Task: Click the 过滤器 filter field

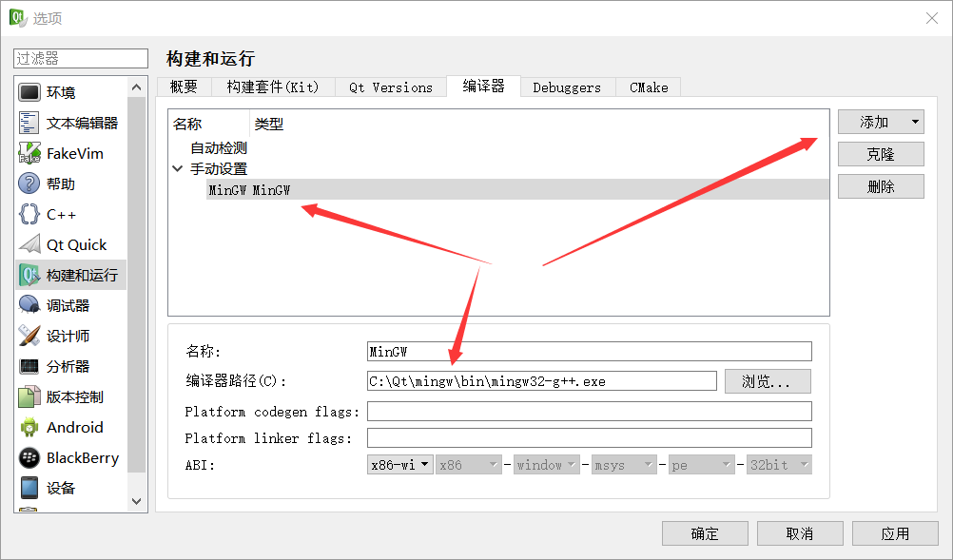Action: (x=81, y=58)
